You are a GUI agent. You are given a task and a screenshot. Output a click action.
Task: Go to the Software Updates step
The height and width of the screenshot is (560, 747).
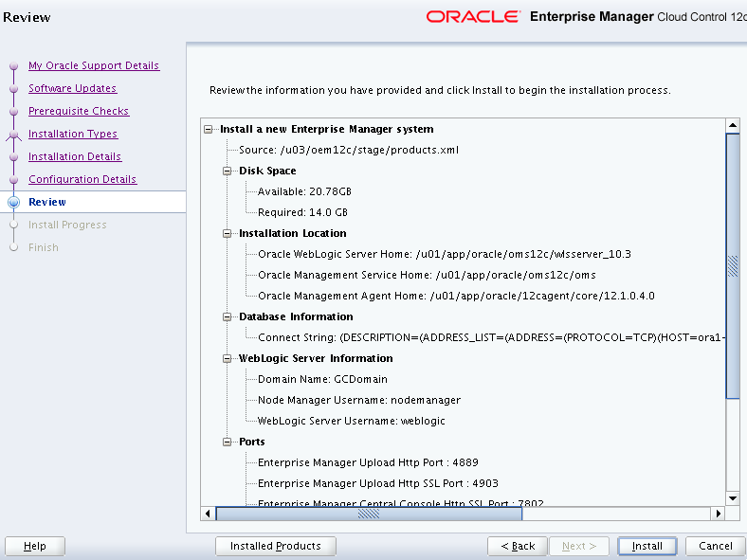pos(72,89)
